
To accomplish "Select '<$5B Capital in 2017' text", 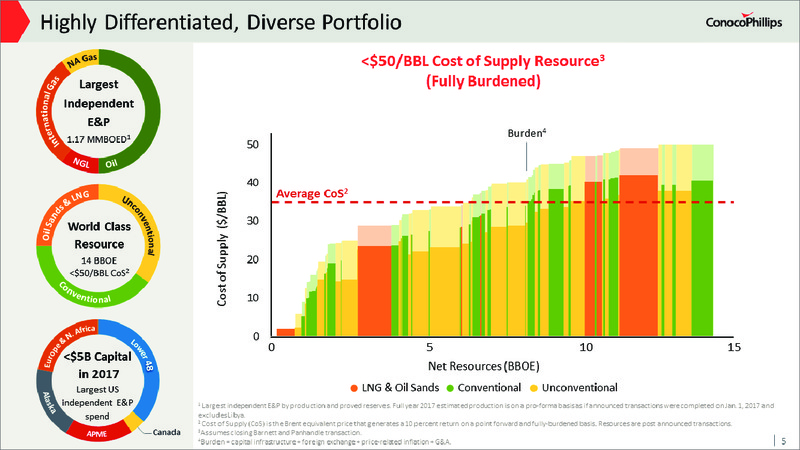I will [98, 365].
